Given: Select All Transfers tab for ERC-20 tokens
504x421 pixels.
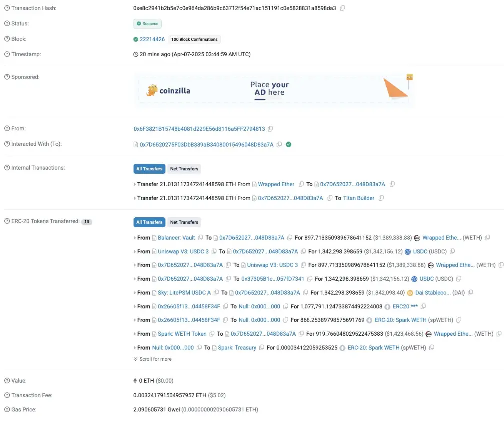Looking at the screenshot, I should pyautogui.click(x=149, y=222).
